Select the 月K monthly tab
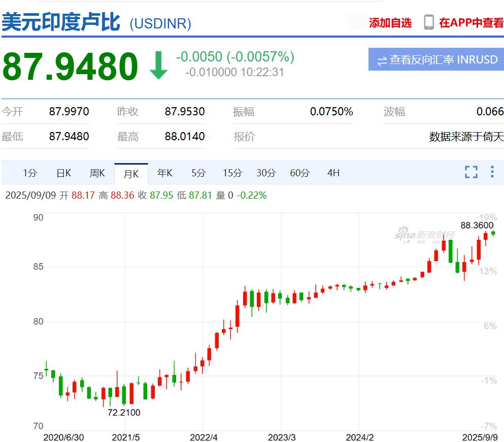 (131, 174)
